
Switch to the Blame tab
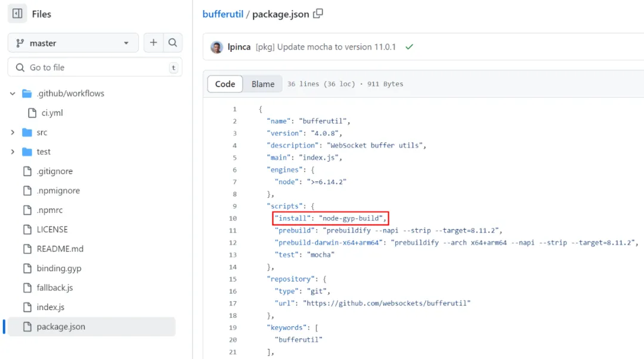263,84
